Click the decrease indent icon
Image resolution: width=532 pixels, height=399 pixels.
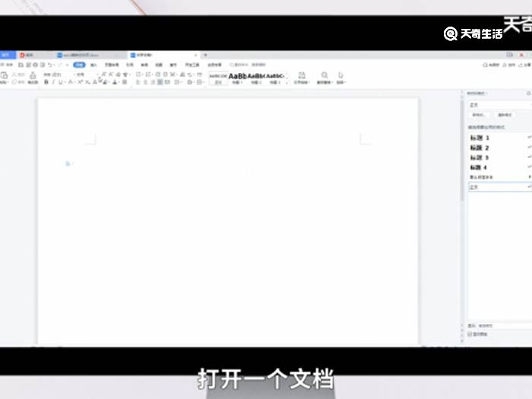(x=158, y=74)
